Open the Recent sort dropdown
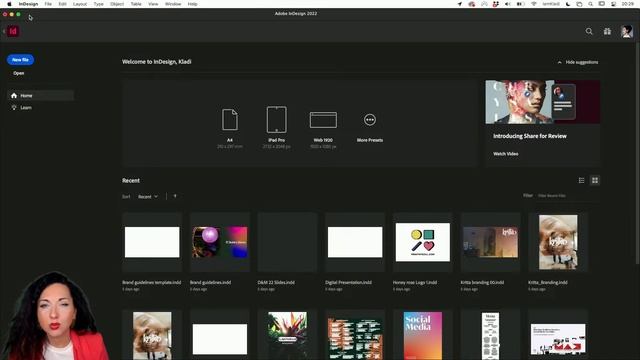Image resolution: width=640 pixels, height=360 pixels. [x=148, y=197]
